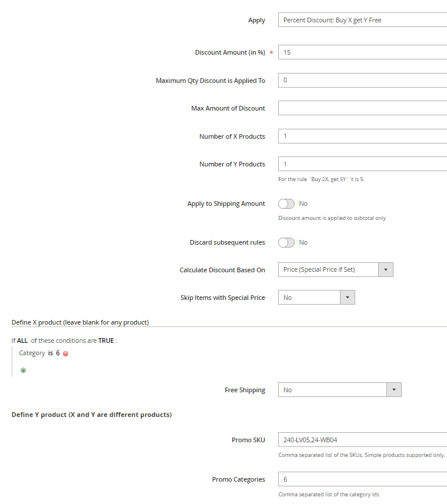The height and width of the screenshot is (504, 447).
Task: Turn on Discard subsequent rules toggle
Action: (286, 242)
